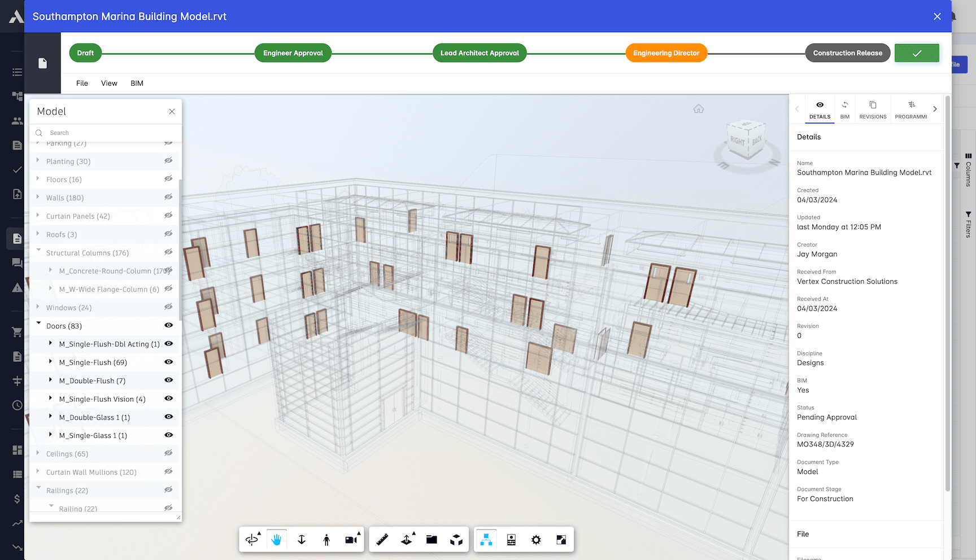
Task: Collapse the Doors category
Action: tap(38, 326)
